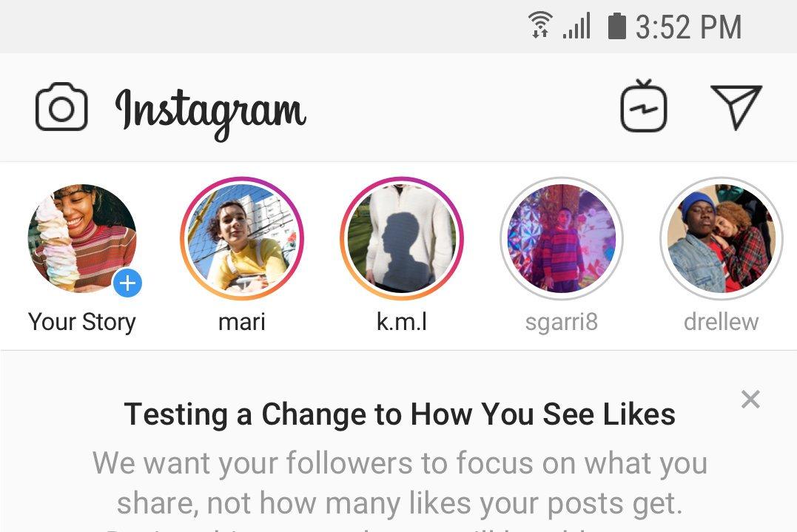Tap the blue plus story badge
The image size is (797, 532).
[128, 283]
